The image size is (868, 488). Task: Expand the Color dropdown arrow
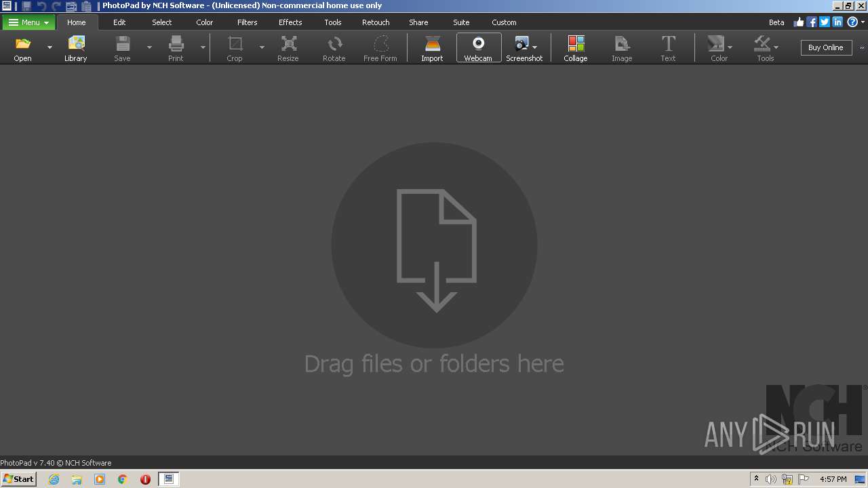(730, 47)
